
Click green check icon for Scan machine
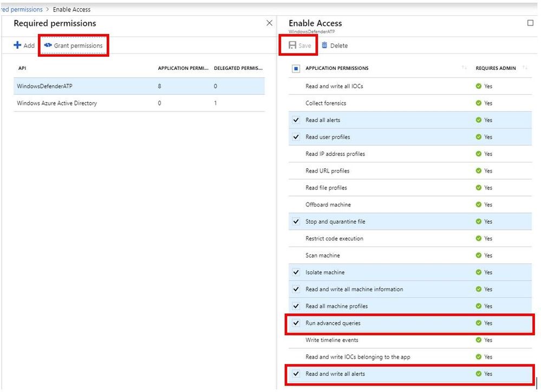tap(479, 256)
